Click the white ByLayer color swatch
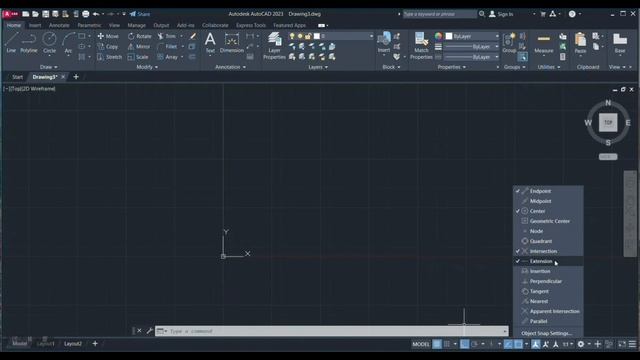Screen dimensions: 640x360 [x=449, y=36]
